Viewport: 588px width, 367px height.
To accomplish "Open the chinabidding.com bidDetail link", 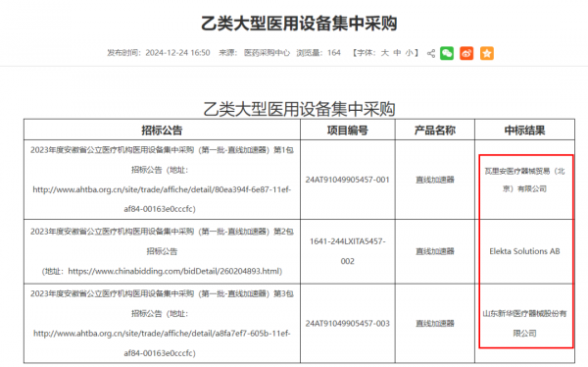I will pos(174,271).
